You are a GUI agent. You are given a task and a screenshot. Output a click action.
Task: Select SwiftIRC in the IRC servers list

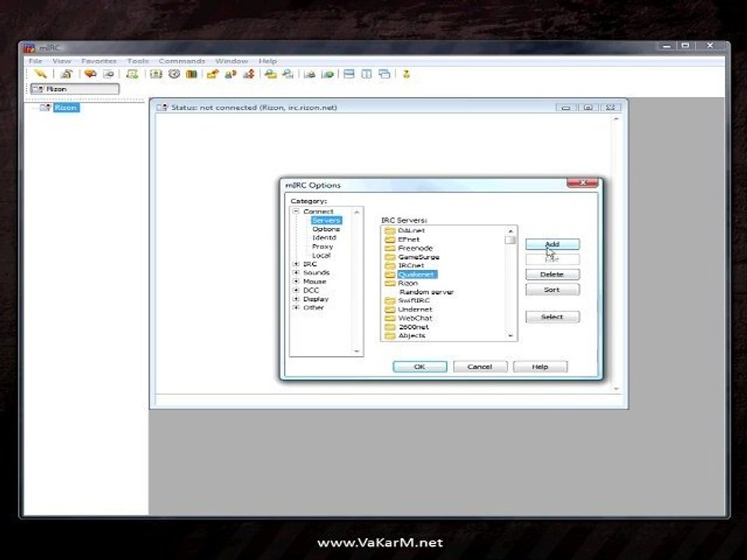(414, 300)
